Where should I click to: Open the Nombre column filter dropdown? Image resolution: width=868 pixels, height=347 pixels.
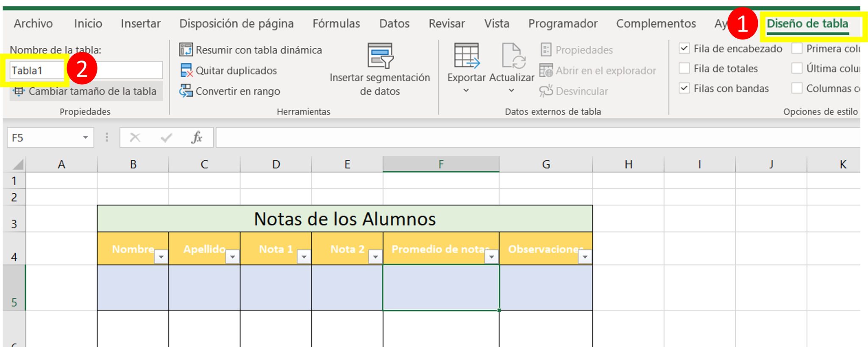tap(161, 257)
